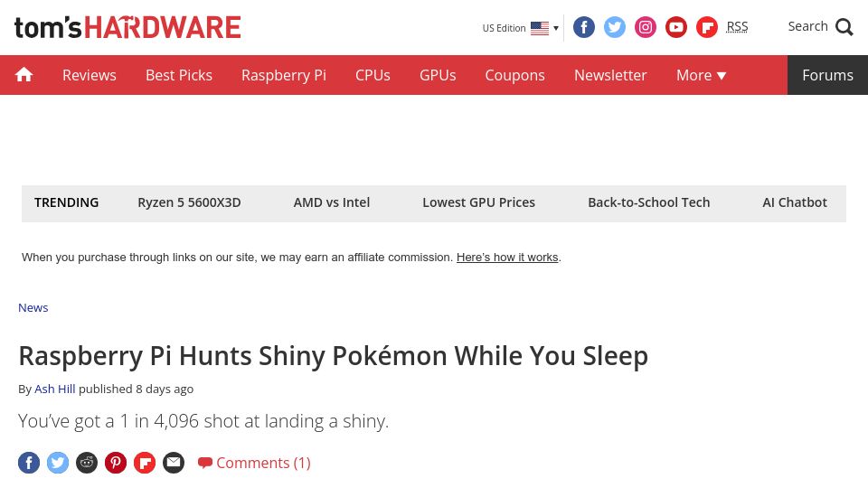Expand the More menu

(x=701, y=75)
